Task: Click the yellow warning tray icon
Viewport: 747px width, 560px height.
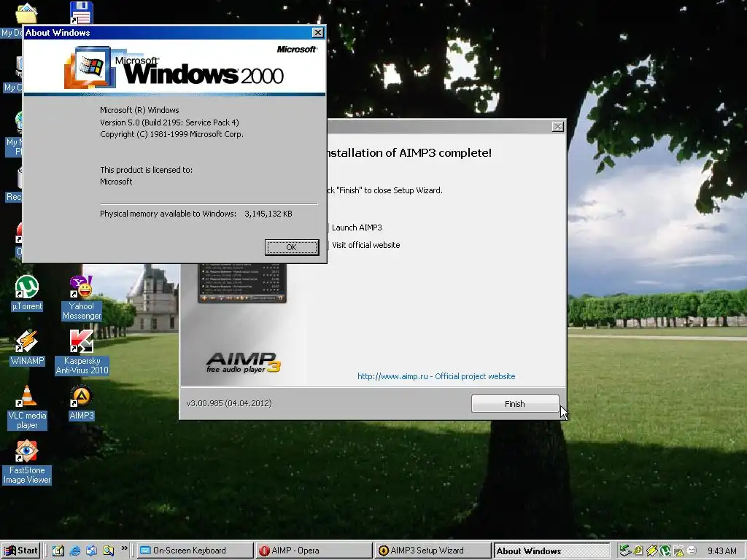Action: pos(678,551)
